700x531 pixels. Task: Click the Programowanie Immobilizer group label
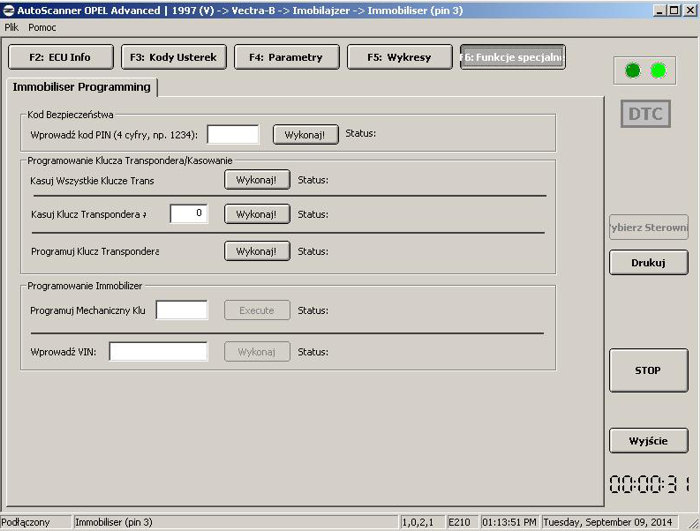[x=85, y=286]
